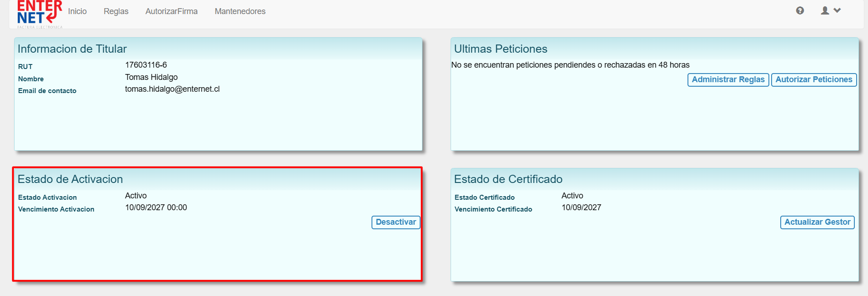Click the email tomas.hidalgo@enternet.cl

(172, 89)
